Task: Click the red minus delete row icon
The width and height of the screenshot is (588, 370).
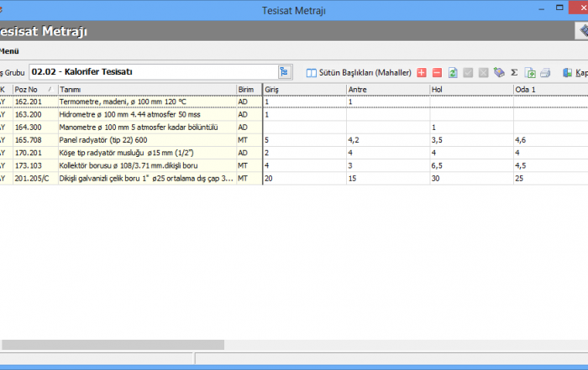Action: pyautogui.click(x=437, y=73)
